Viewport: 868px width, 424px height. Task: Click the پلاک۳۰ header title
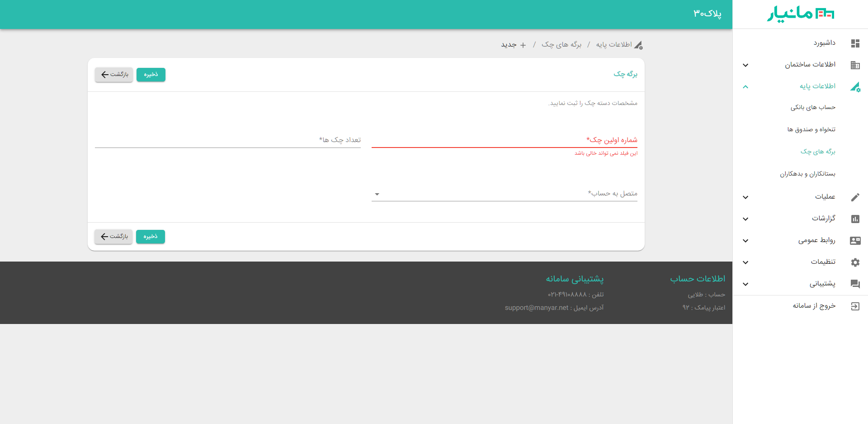[x=708, y=14]
